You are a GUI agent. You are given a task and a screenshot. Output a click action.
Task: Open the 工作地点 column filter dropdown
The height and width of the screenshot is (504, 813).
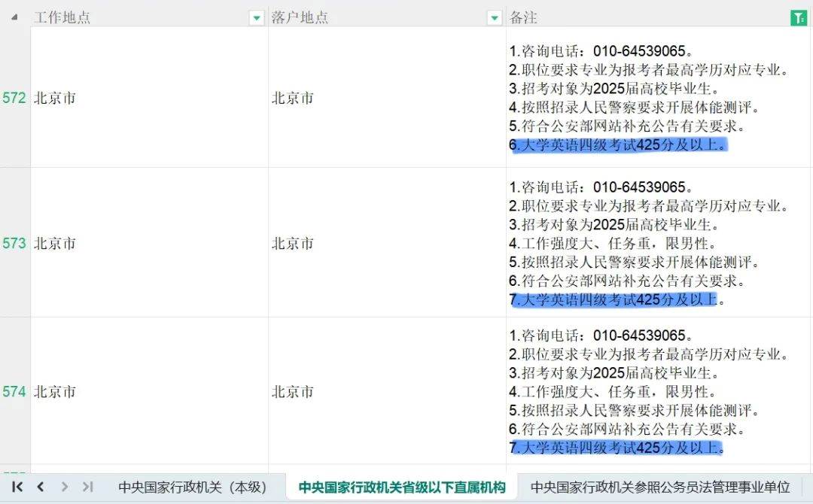click(256, 18)
